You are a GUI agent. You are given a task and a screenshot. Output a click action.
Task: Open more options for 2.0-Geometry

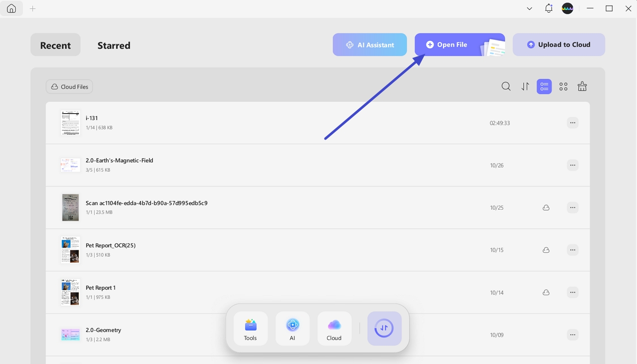[572, 335]
